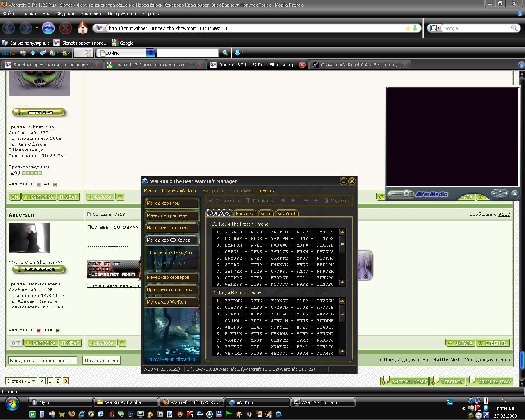Open the Sibnet новости bookmark
Viewport: 525px width, 420px height.
80,43
